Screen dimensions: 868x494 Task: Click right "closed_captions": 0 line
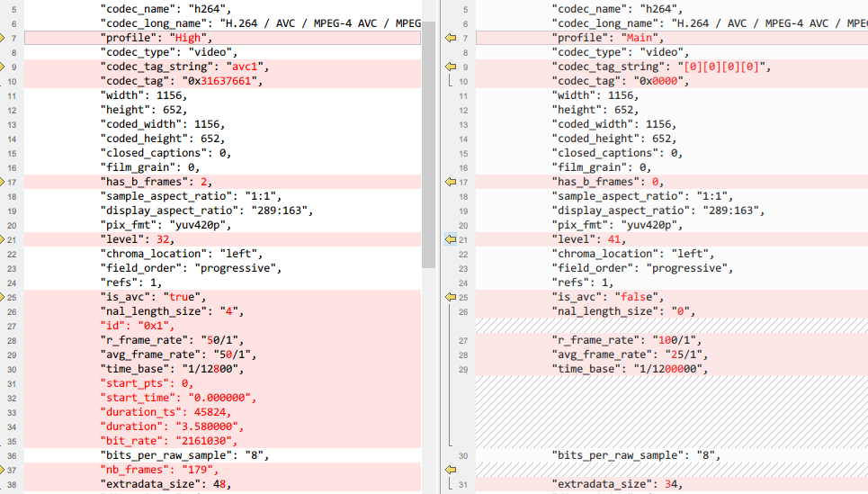[672, 153]
